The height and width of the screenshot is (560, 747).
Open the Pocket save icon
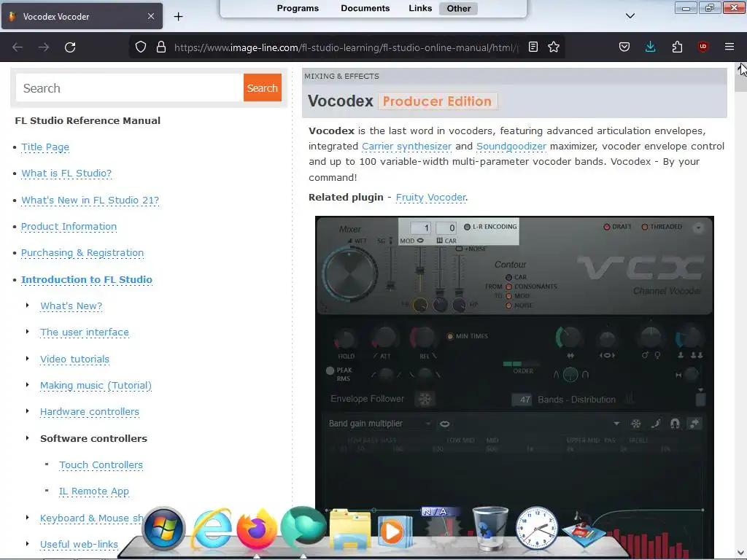pyautogui.click(x=624, y=47)
